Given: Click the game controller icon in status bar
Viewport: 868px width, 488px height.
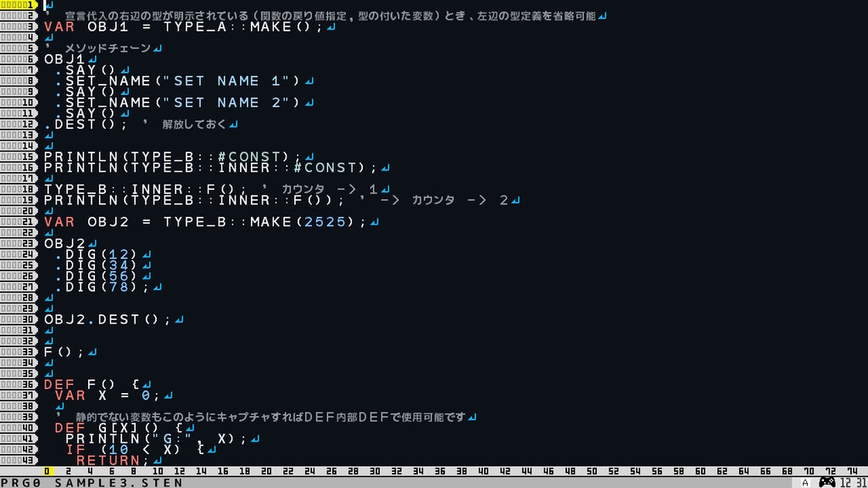Looking at the screenshot, I should [x=826, y=482].
